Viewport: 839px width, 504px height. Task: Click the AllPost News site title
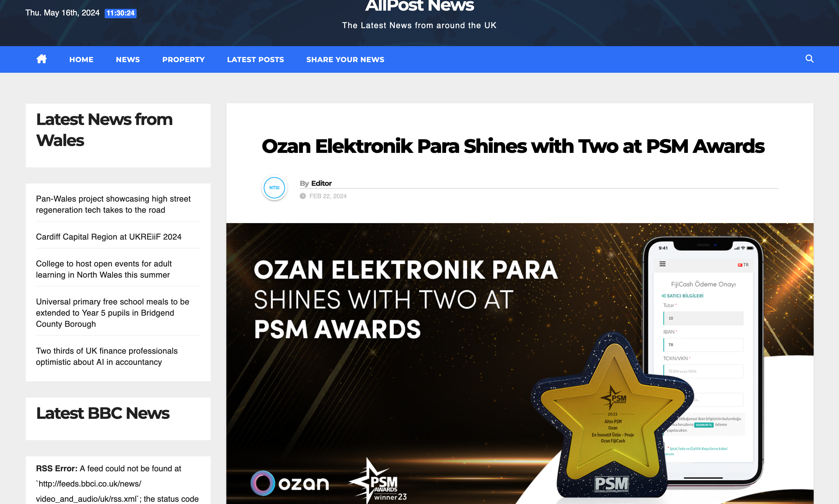[x=419, y=6]
